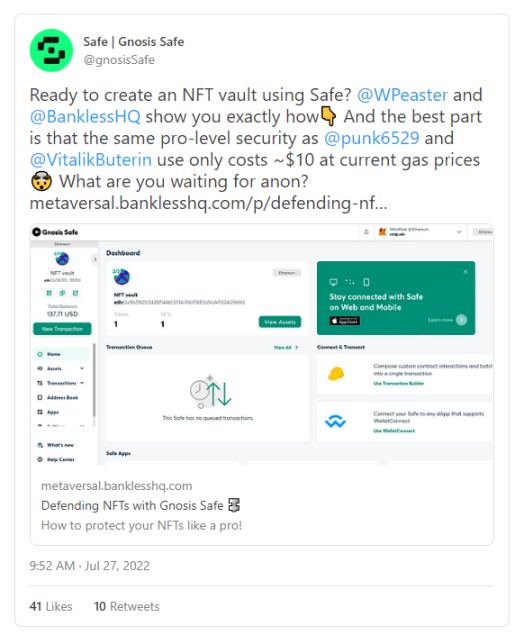Click the notification bell icon
Screen dimensions: 524x644
(366, 232)
